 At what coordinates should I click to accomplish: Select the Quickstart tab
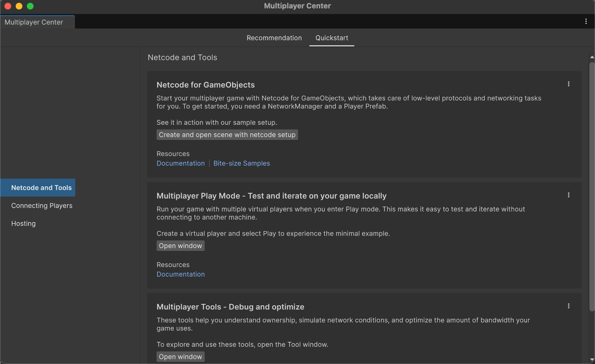point(332,38)
